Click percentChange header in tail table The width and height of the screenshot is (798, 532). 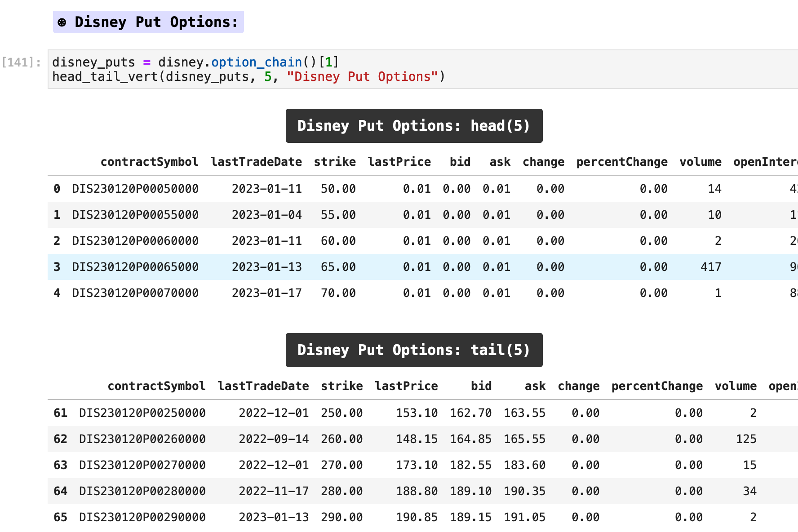657,386
